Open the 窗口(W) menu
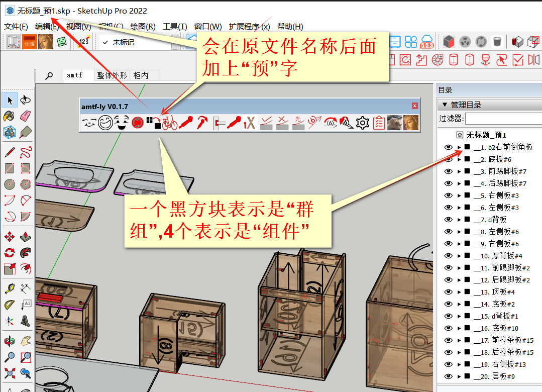Image resolution: width=542 pixels, height=392 pixels. (x=208, y=27)
